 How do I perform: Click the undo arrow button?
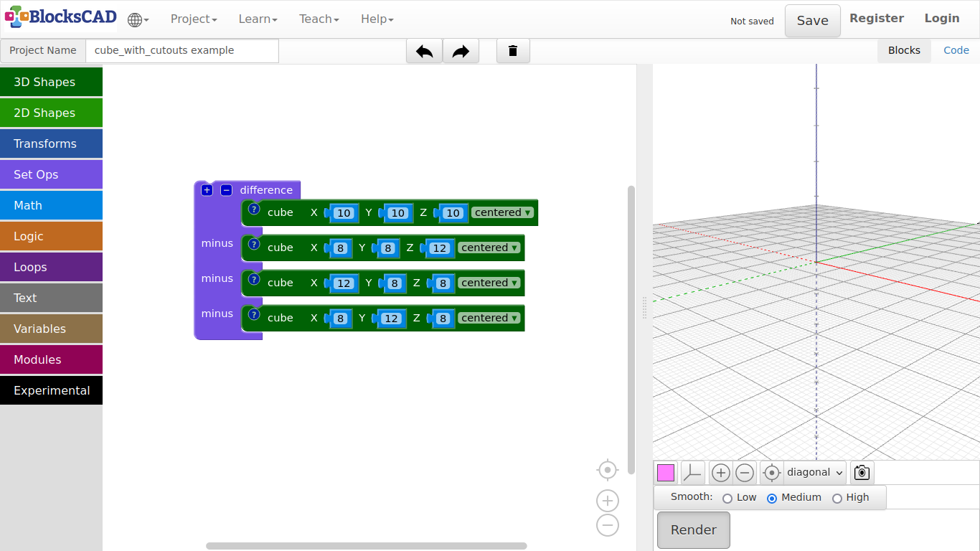click(x=424, y=51)
